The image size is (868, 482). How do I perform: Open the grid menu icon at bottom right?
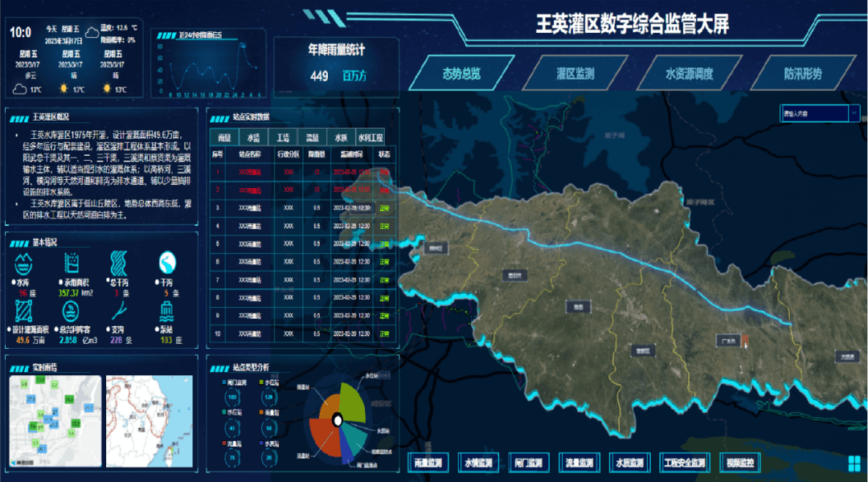pyautogui.click(x=854, y=464)
